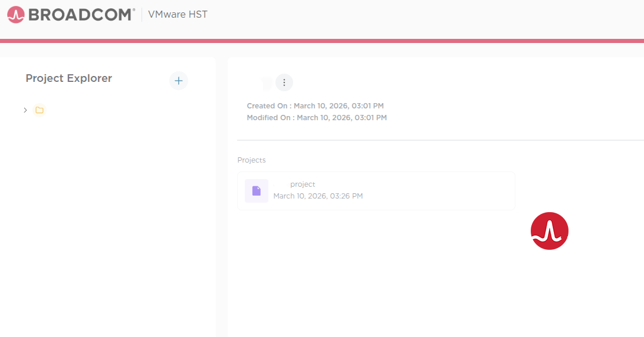Open the three-dot options menu
Screen dimensions: 644x337
pyautogui.click(x=284, y=82)
